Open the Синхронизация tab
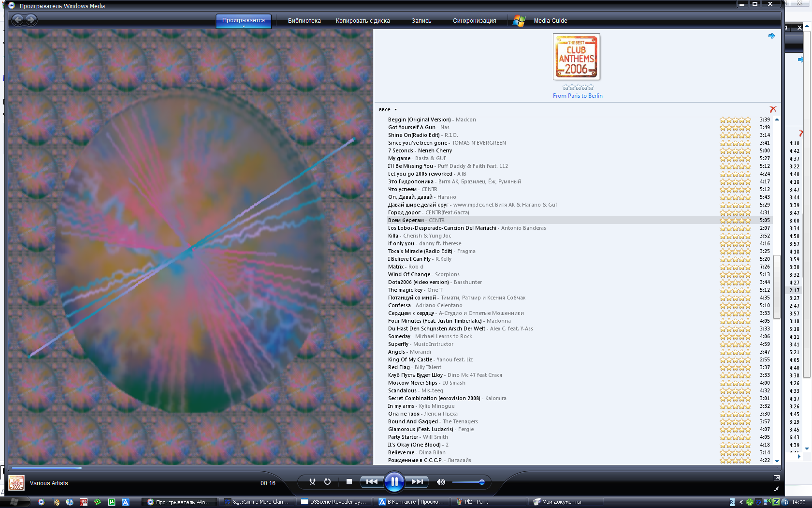Viewport: 812px width, 508px height. pos(474,21)
